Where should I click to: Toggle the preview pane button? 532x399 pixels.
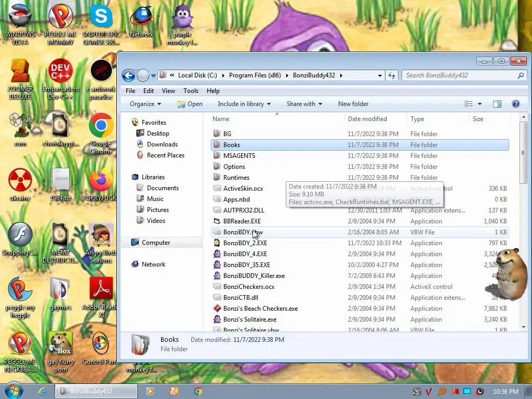pyautogui.click(x=497, y=104)
